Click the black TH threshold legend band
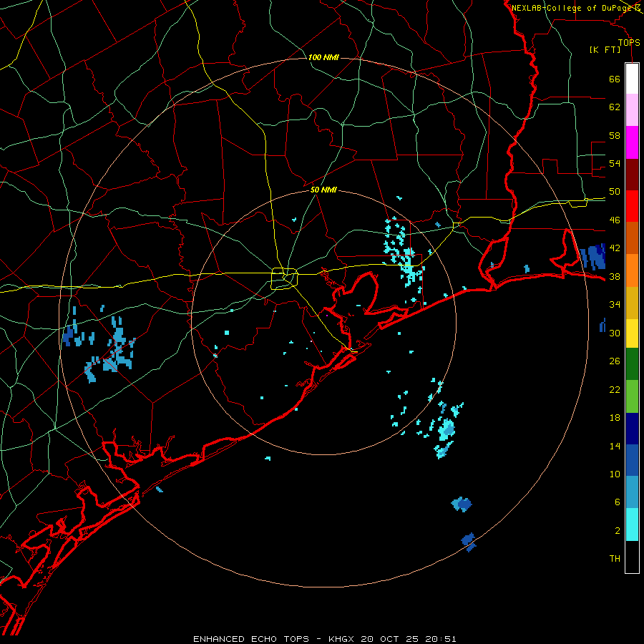The width and height of the screenshot is (644, 644). [x=632, y=557]
